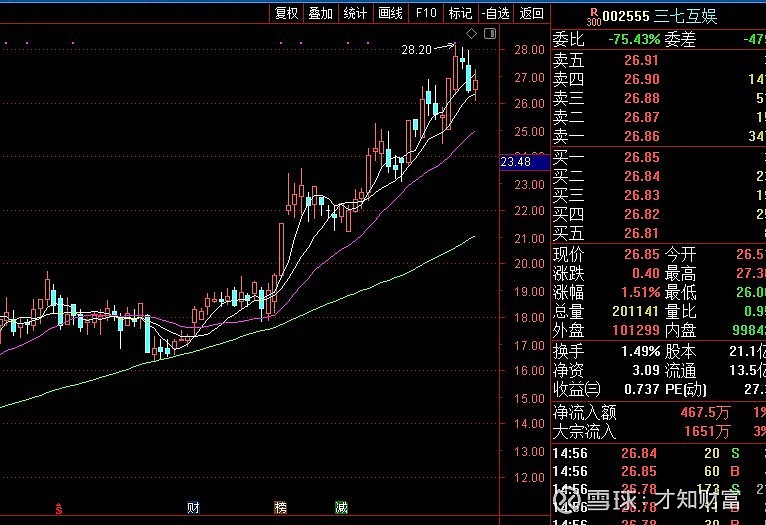Click the 大宗流入 value 1651万

pyautogui.click(x=707, y=432)
